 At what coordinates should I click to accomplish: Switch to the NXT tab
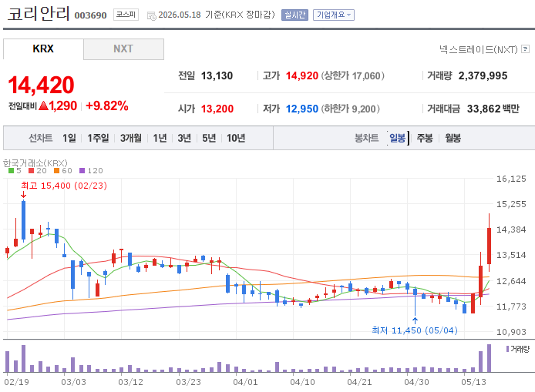click(123, 49)
